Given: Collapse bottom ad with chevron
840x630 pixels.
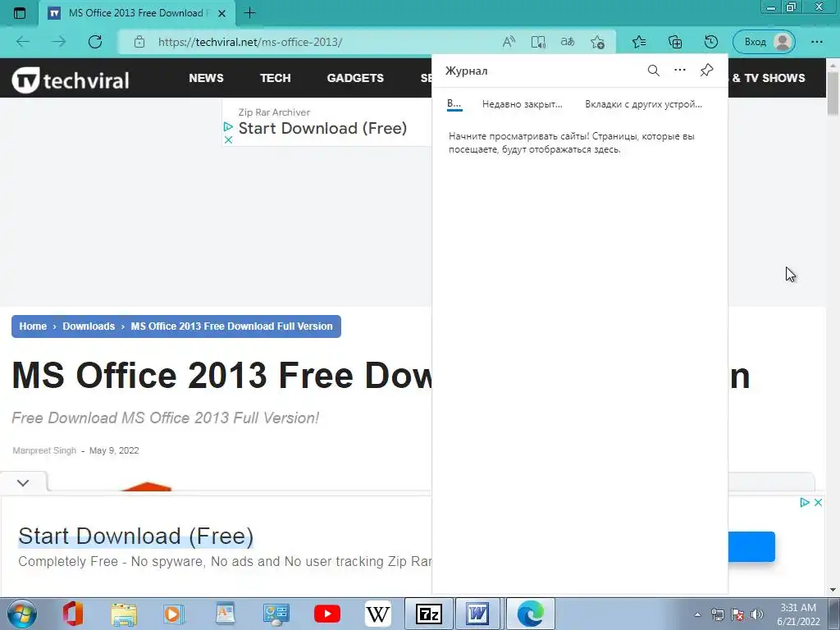Looking at the screenshot, I should 23,482.
